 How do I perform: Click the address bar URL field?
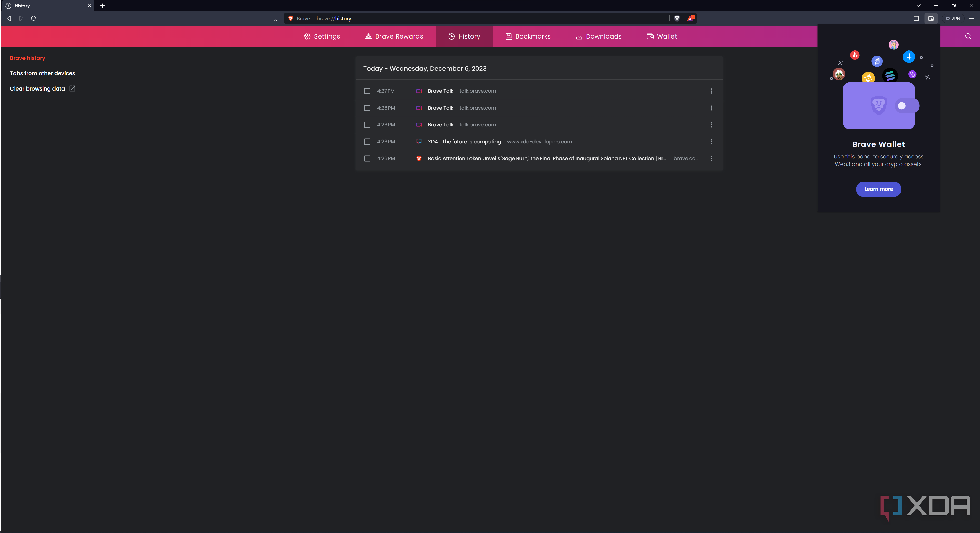[491, 18]
